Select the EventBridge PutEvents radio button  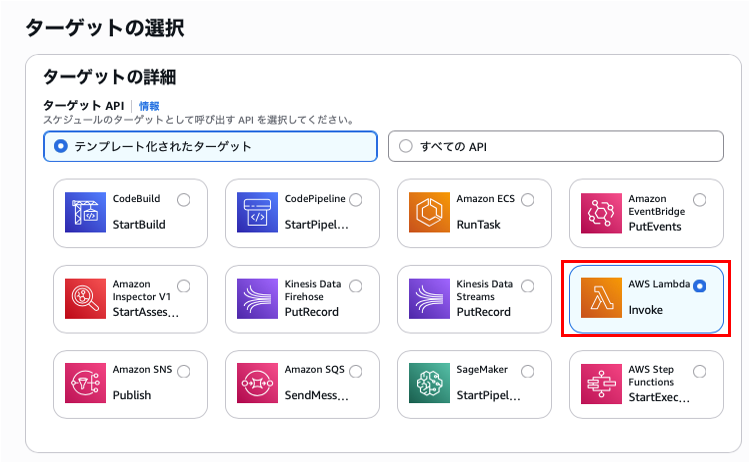point(700,199)
